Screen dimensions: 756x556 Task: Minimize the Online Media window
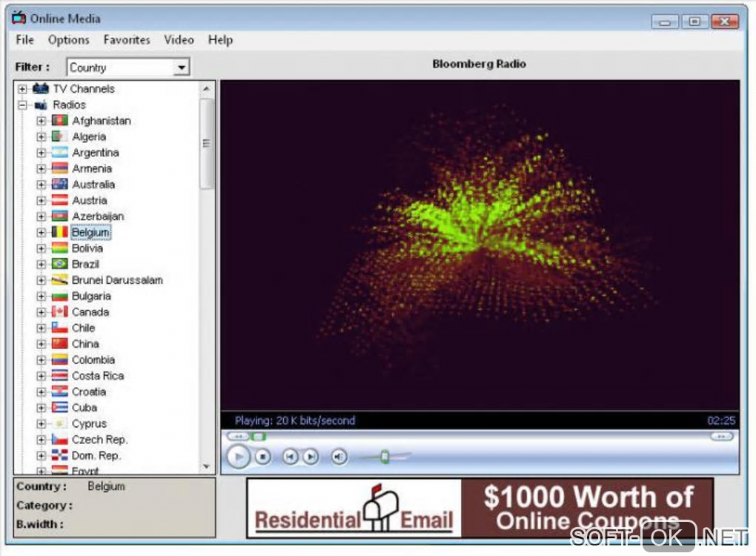pos(665,21)
